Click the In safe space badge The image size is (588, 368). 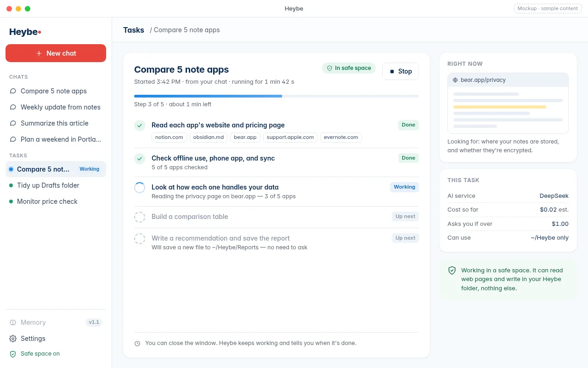pyautogui.click(x=349, y=68)
